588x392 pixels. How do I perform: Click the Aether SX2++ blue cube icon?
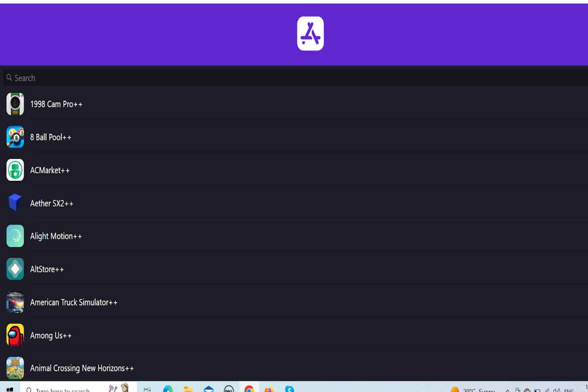(x=15, y=203)
